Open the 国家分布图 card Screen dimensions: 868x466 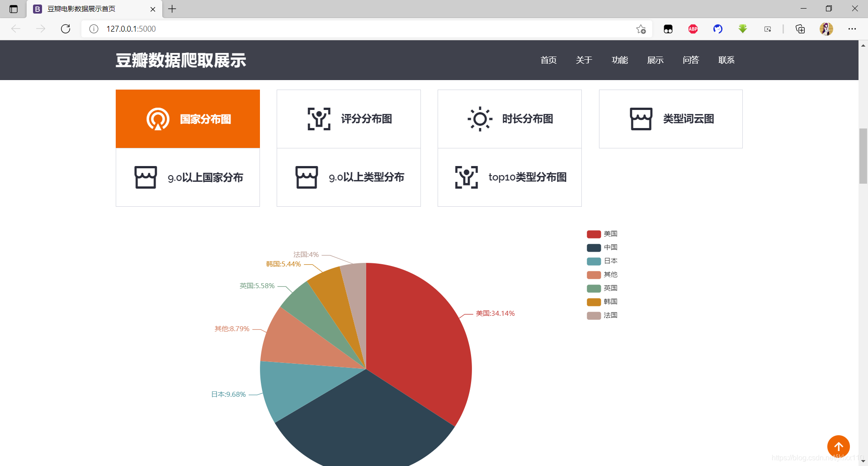[x=188, y=119]
